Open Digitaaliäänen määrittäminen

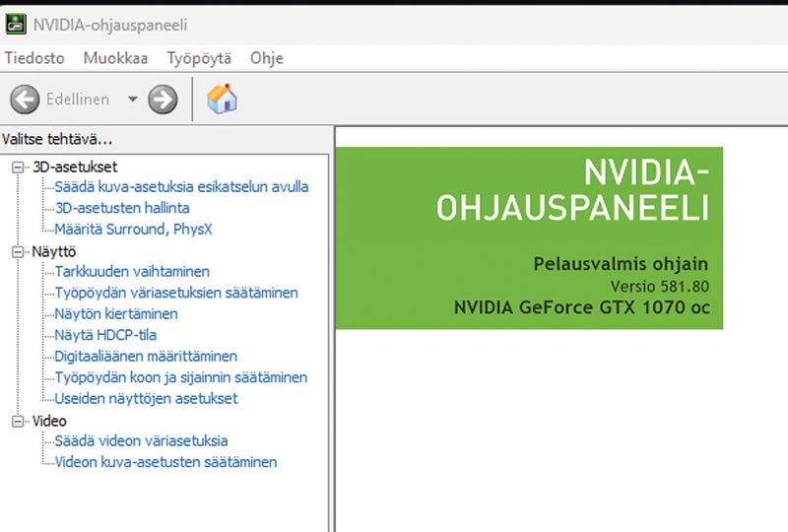click(x=146, y=356)
